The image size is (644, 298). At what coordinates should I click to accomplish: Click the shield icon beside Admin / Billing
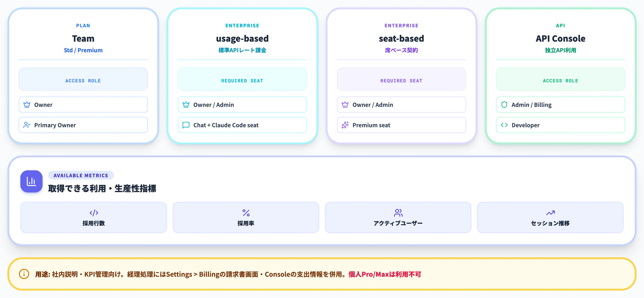click(504, 105)
